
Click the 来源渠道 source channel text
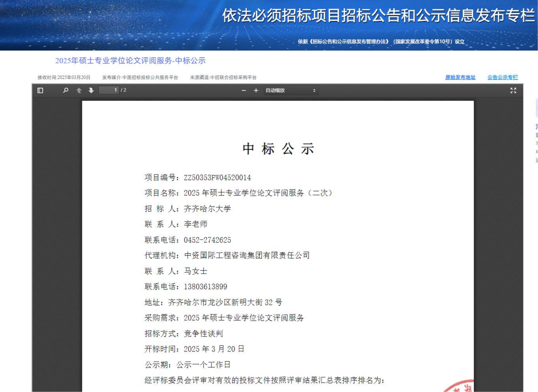[x=223, y=77]
